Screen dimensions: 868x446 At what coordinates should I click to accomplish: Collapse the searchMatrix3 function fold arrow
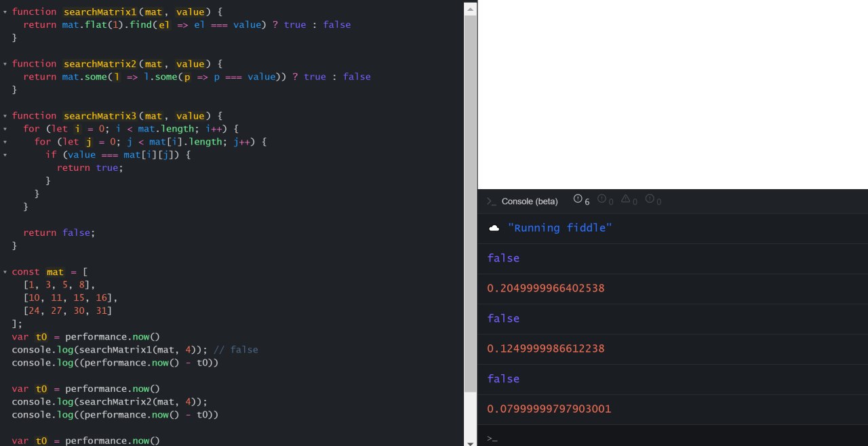pos(5,116)
